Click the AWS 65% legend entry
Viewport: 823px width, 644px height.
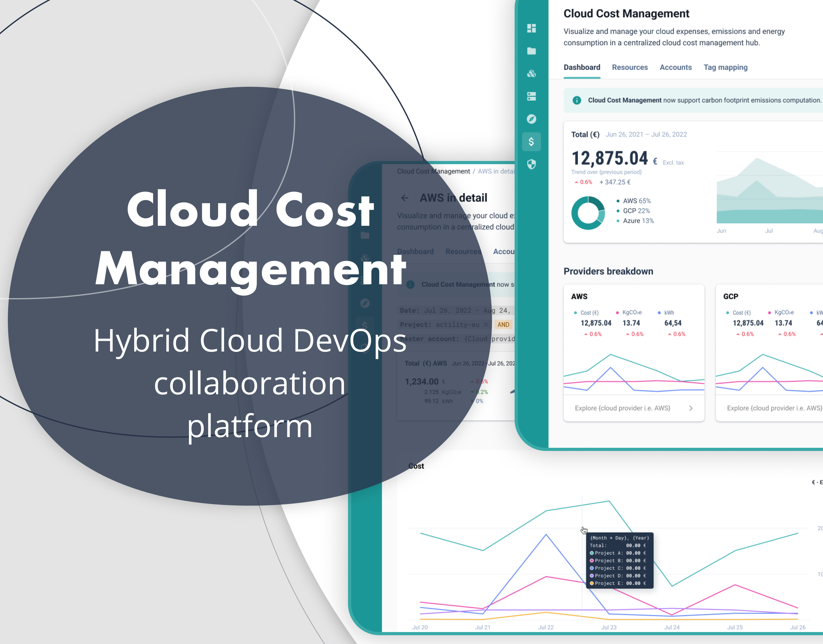633,201
